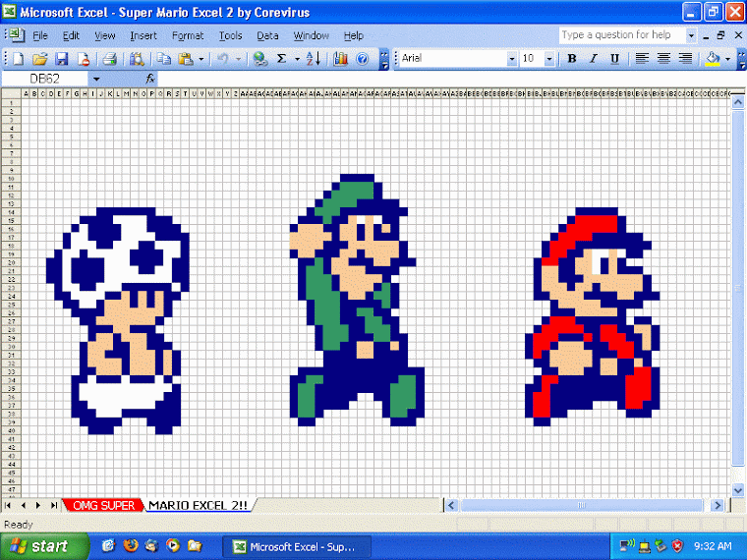Apply fill color with paint bucket icon

713,59
